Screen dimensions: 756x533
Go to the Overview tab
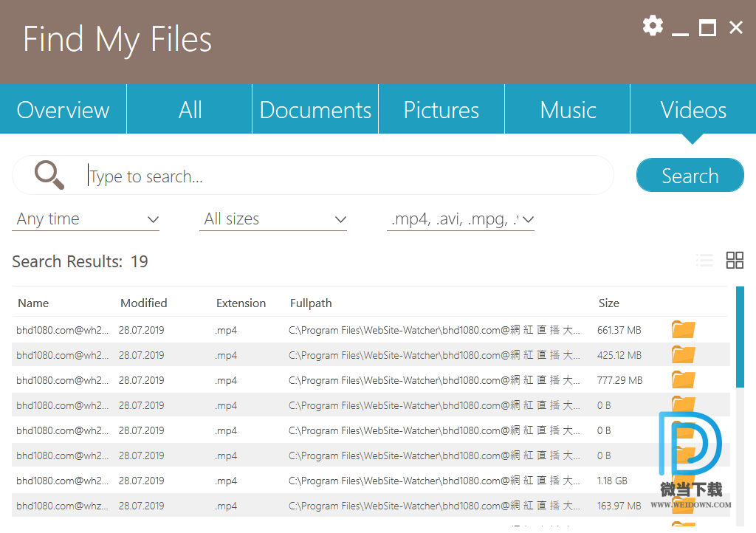(x=63, y=109)
